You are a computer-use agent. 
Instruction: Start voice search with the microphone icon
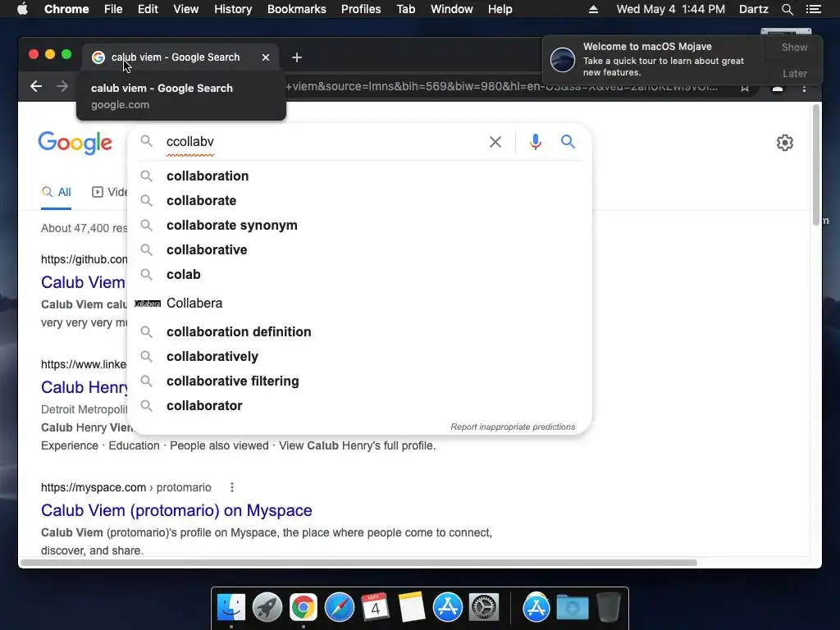535,142
